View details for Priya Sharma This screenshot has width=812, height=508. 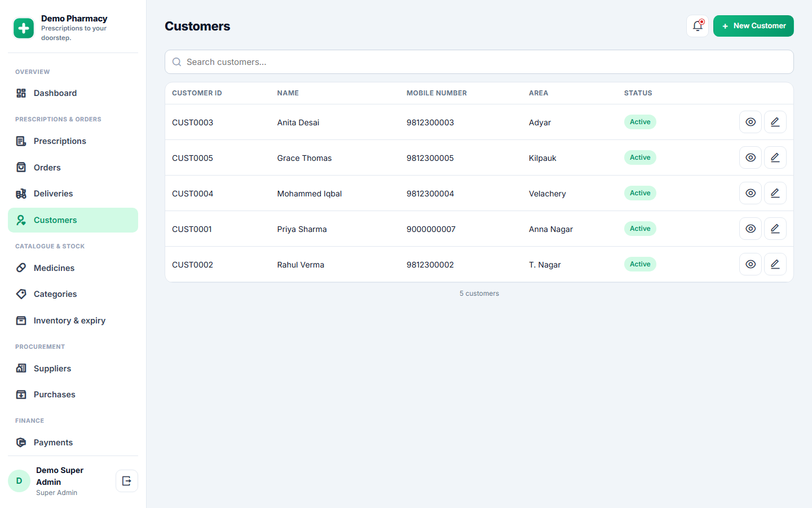click(751, 229)
